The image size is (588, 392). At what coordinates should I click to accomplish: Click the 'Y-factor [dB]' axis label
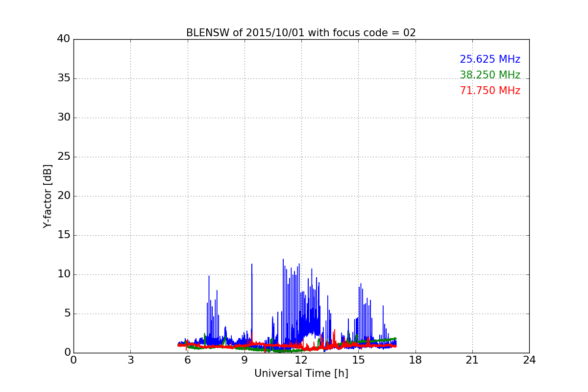pyautogui.click(x=48, y=196)
